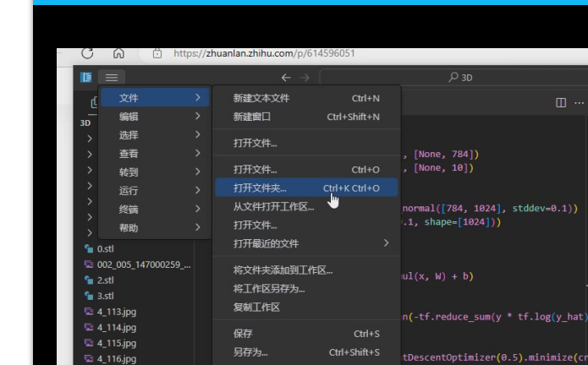Click the 2.stl file type icon
This screenshot has height=365, width=588.
[x=89, y=280]
